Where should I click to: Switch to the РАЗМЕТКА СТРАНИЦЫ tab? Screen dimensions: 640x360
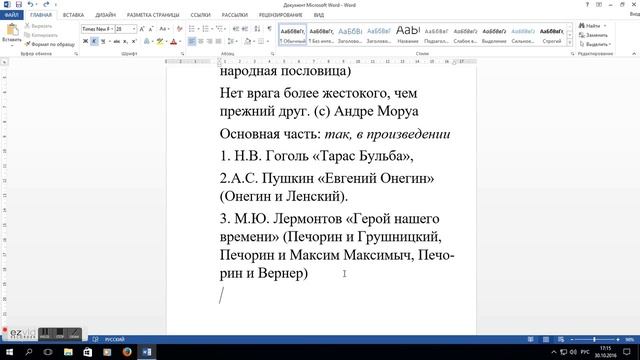[153, 15]
